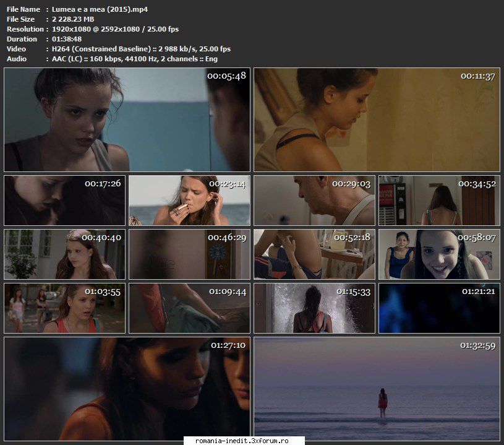Click the File Size label
This screenshot has width=504, height=445.
pyautogui.click(x=20, y=19)
